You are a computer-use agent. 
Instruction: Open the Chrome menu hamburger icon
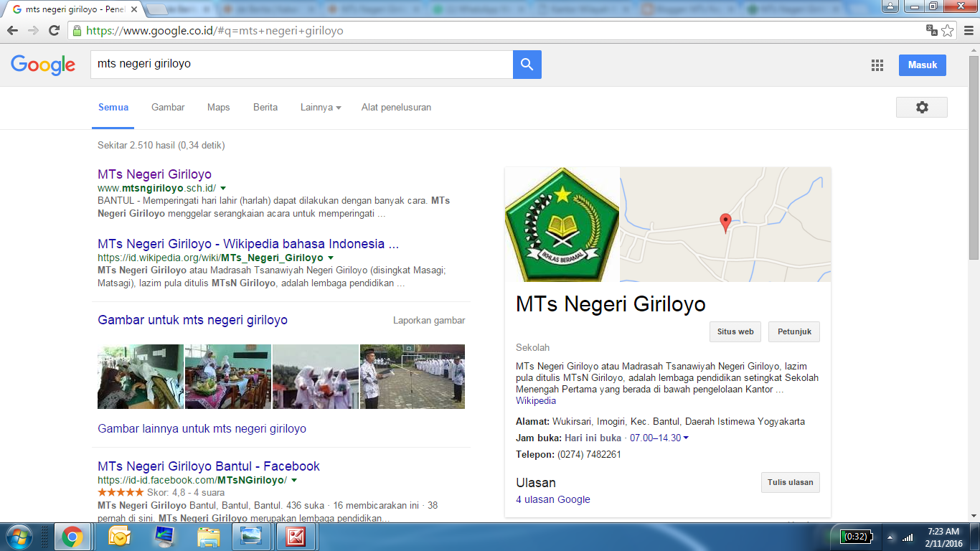[x=968, y=31]
